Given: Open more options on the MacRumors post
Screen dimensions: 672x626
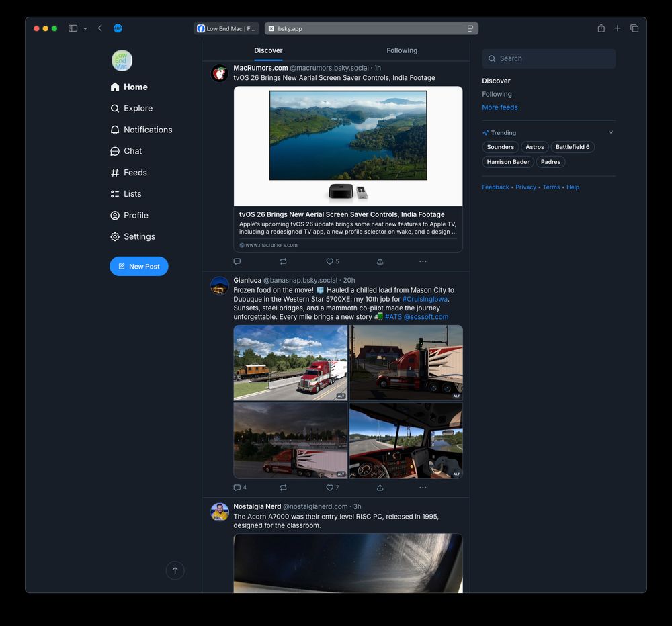Looking at the screenshot, I should pos(423,261).
